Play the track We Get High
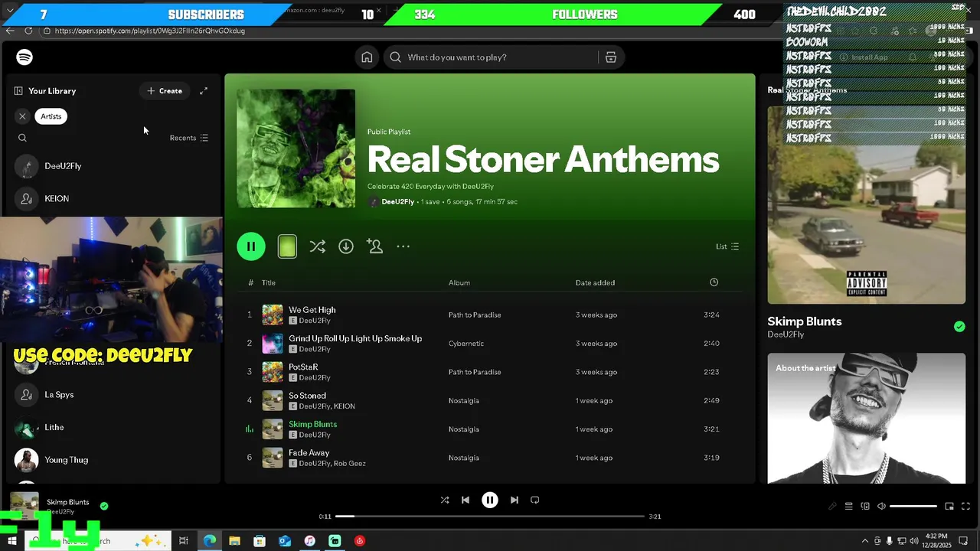The width and height of the screenshot is (980, 551). 312,310
